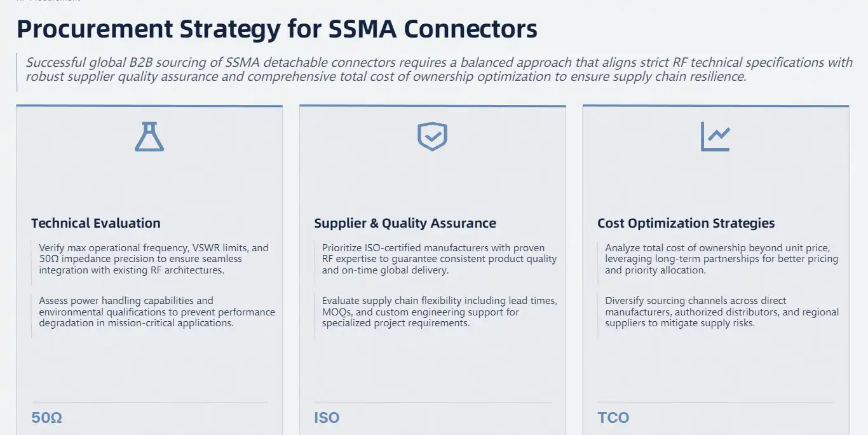Select the Technical Evaluation heading
This screenshot has width=868, height=435.
(x=96, y=223)
